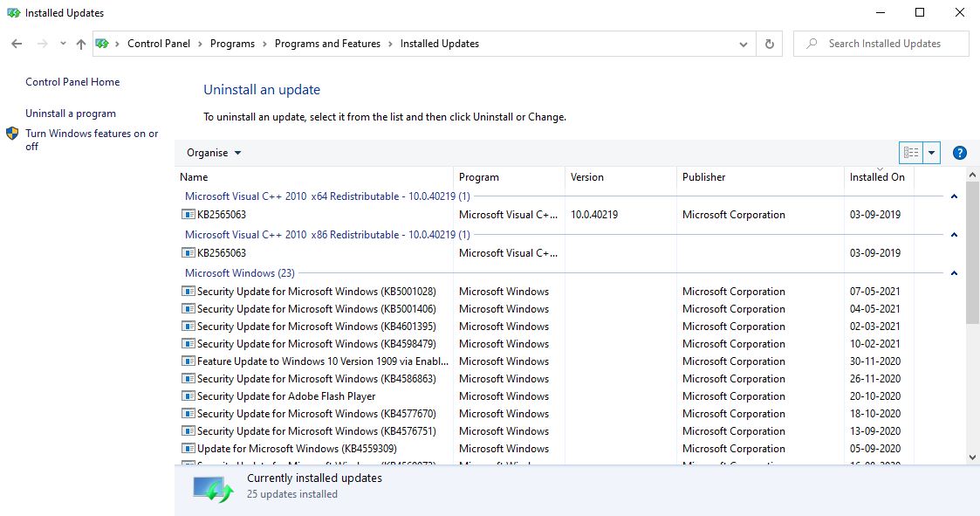Sort by the Publisher column header
The image size is (980, 516).
pos(761,177)
